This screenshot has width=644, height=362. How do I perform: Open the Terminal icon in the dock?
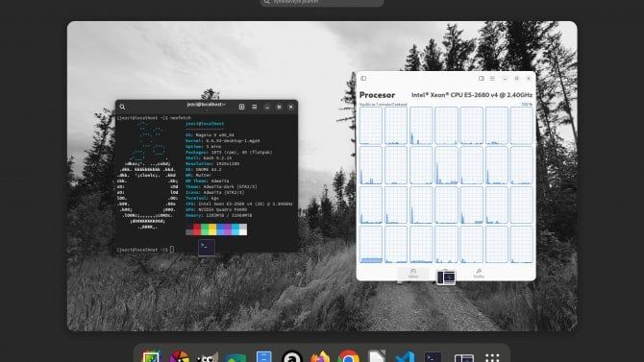click(433, 356)
